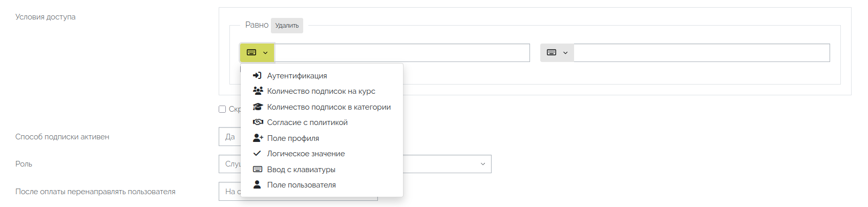Viewport: 868px width, 207px height.
Task: Select the Логическое значение menu entry
Action: click(306, 154)
